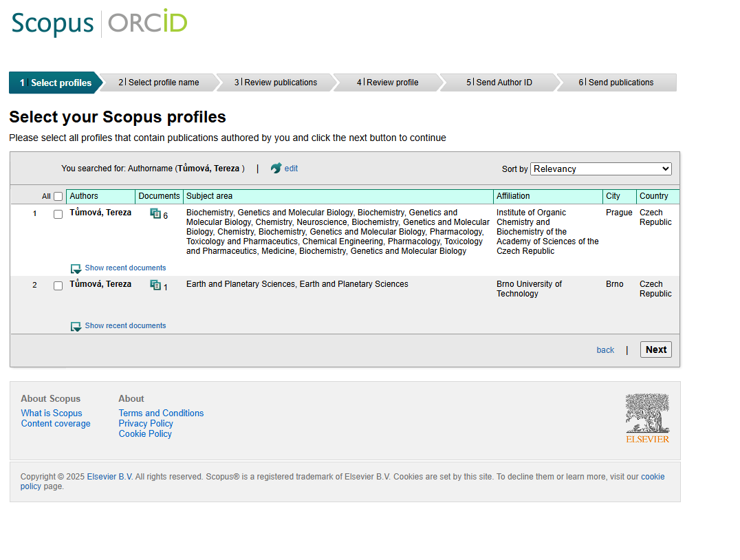
Task: Click document count 6 in row 1
Action: pos(166,216)
